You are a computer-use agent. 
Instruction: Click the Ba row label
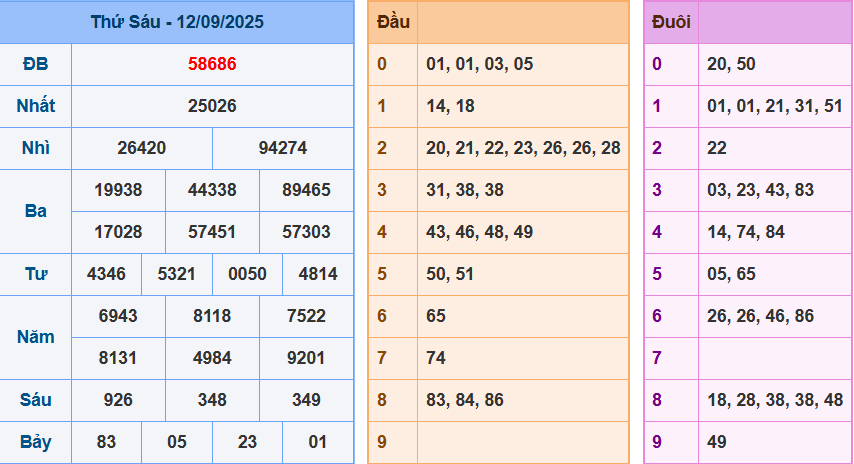pyautogui.click(x=35, y=211)
